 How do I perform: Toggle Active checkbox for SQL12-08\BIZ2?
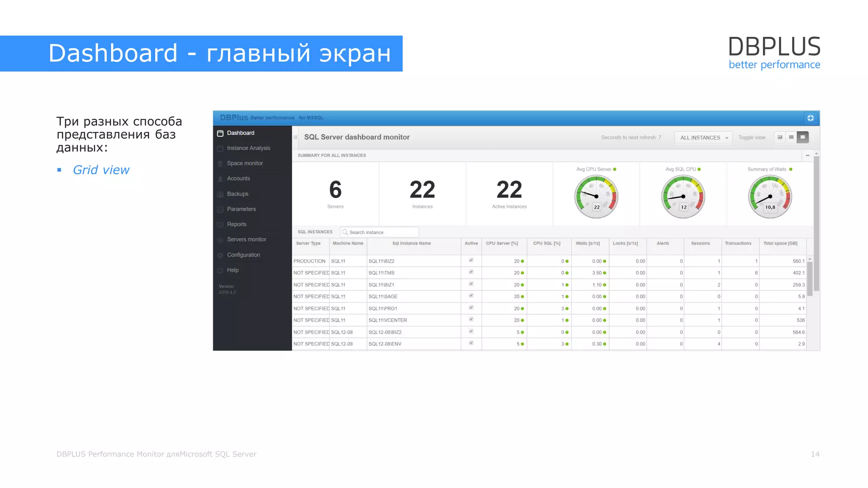click(471, 332)
